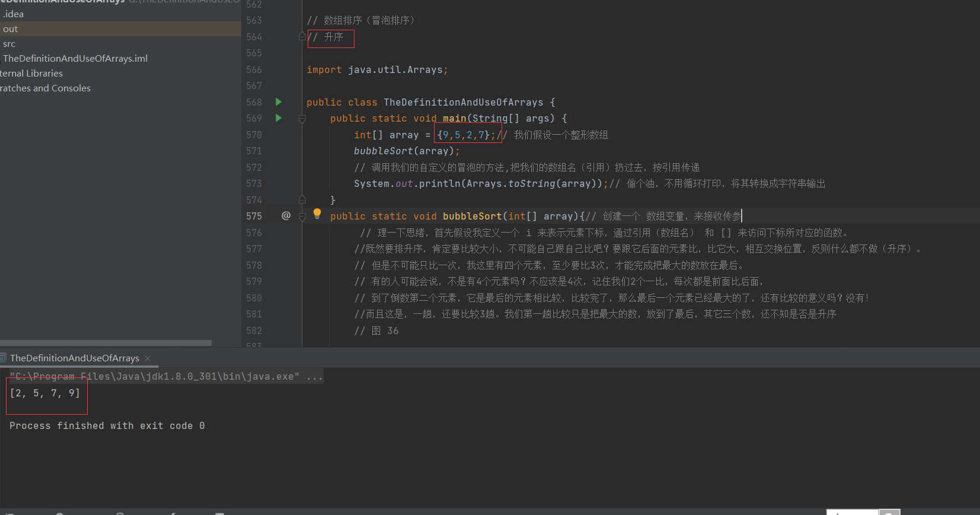This screenshot has width=980, height=515.
Task: Click the project panel horizontal scrollbar
Action: point(106,343)
